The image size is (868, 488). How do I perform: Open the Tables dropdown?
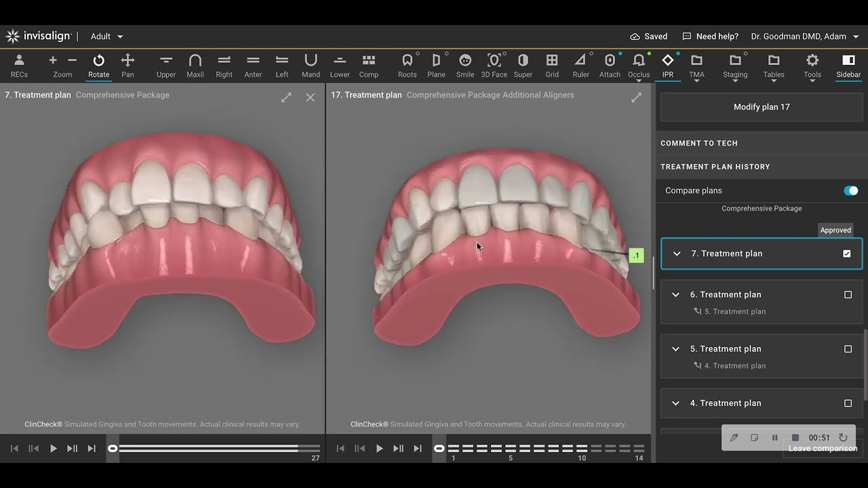click(774, 67)
